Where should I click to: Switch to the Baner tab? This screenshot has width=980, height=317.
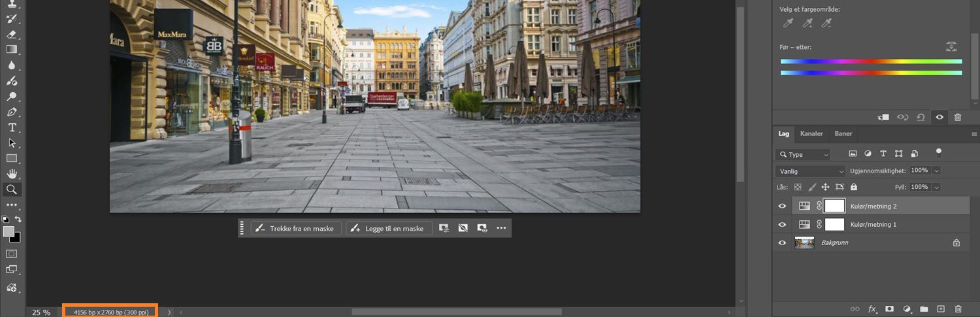(843, 133)
